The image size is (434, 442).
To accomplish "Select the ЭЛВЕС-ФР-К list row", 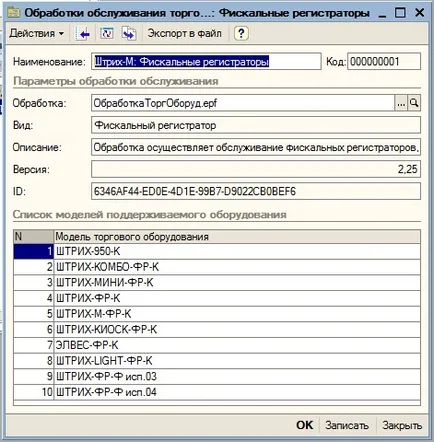I will coord(217,345).
